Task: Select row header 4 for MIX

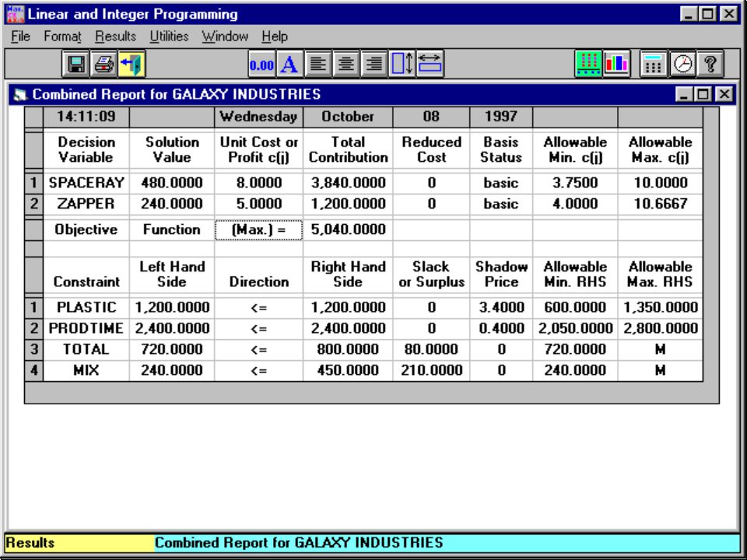Action: pyautogui.click(x=33, y=370)
